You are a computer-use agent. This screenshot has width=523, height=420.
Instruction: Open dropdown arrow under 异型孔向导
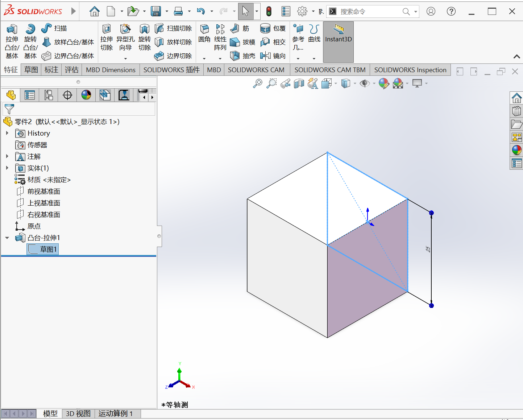(x=125, y=58)
